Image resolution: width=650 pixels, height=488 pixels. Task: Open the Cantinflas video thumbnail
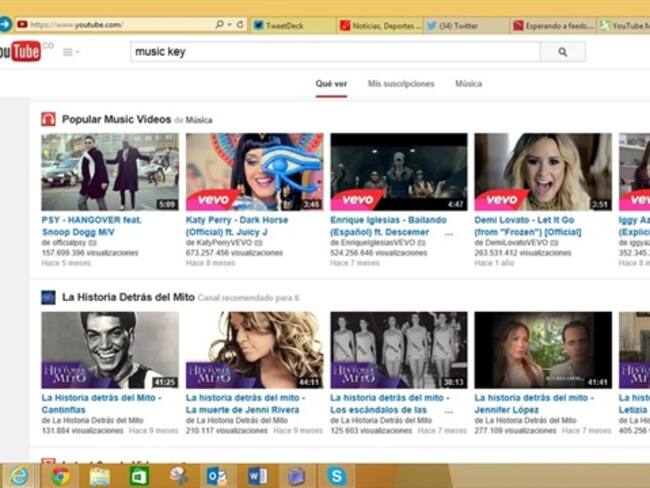pyautogui.click(x=110, y=350)
